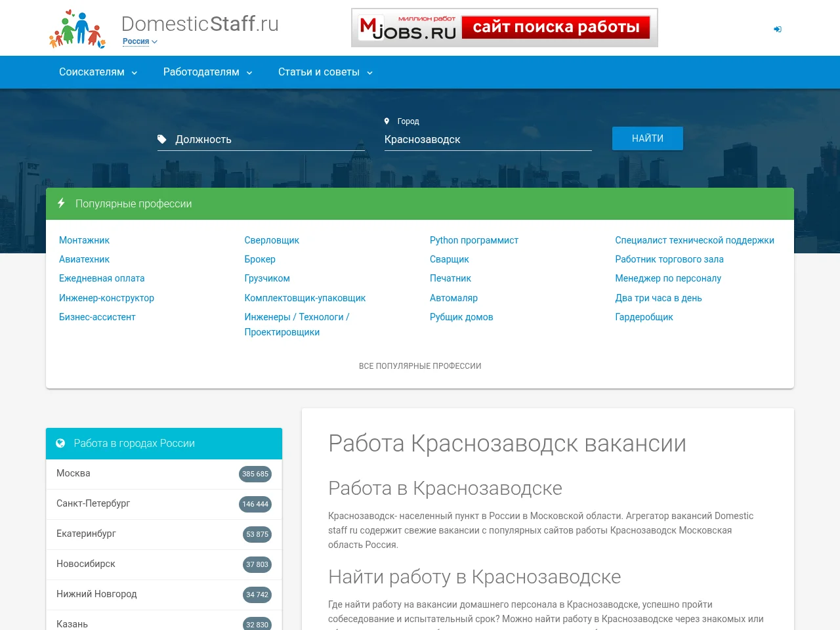The image size is (840, 630).
Task: Click the login icon in header
Action: pyautogui.click(x=778, y=30)
